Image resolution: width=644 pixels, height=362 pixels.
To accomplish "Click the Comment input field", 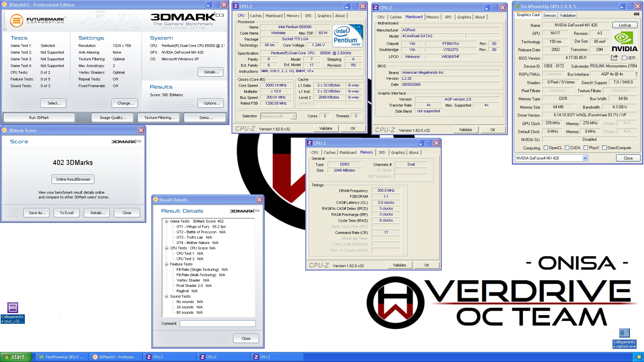I will coord(217,323).
